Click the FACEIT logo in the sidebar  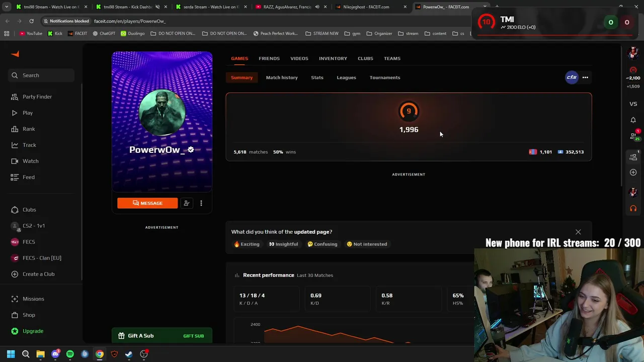tap(15, 54)
